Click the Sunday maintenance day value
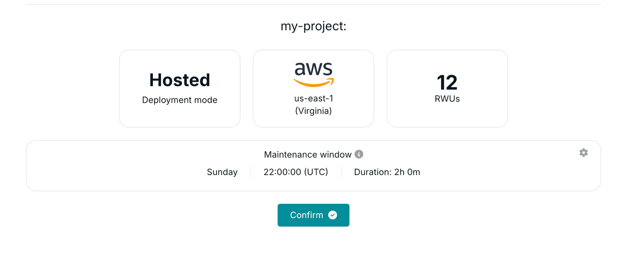644x264 pixels. (x=222, y=172)
